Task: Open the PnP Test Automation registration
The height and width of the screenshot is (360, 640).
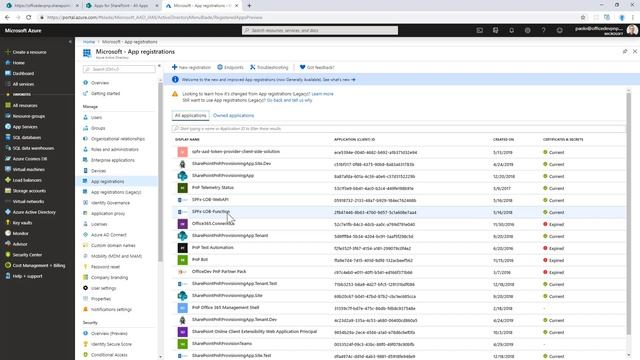Action: click(213, 248)
